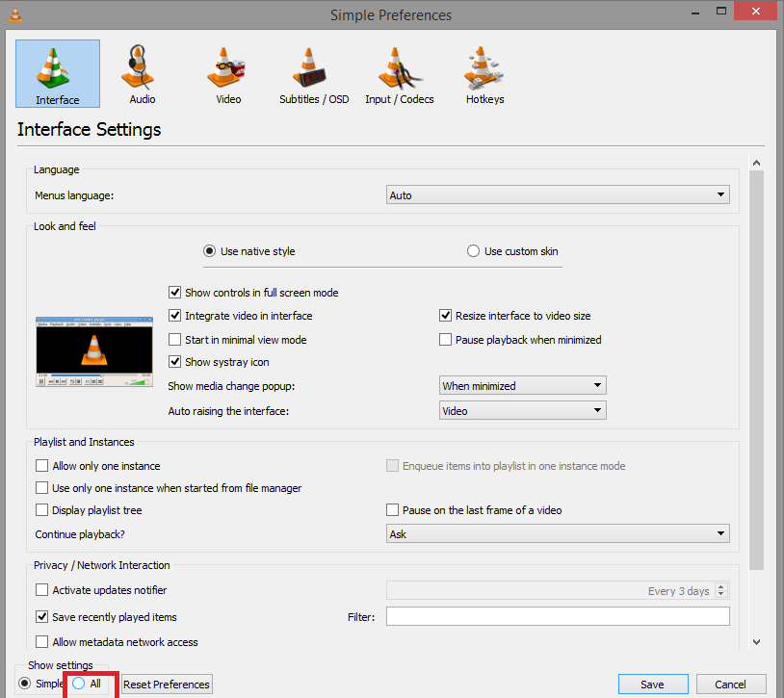
Task: Uncheck Show systray icon
Action: pyautogui.click(x=175, y=362)
